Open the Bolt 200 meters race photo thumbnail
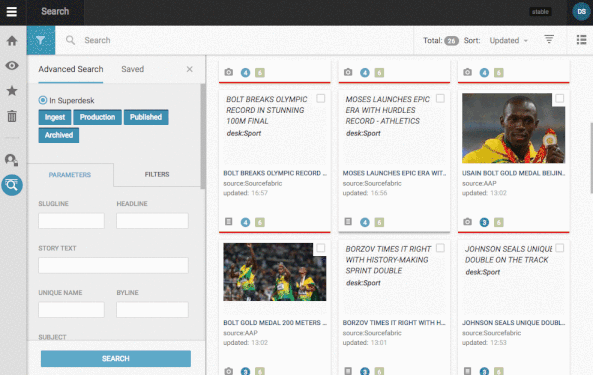Screen dimensions: 593x375 click(x=275, y=272)
